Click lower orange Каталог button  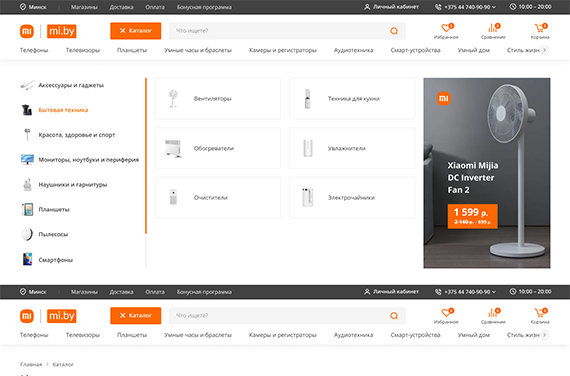click(x=136, y=316)
